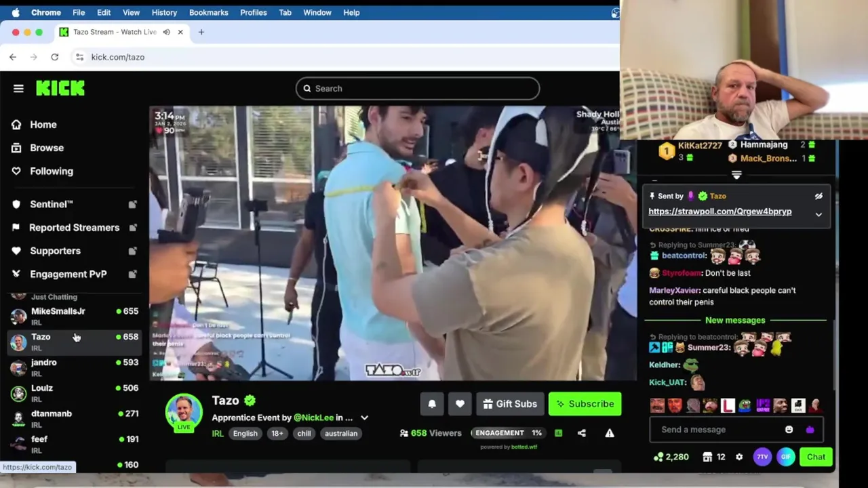Open chat settings gear
The width and height of the screenshot is (868, 488).
click(739, 457)
